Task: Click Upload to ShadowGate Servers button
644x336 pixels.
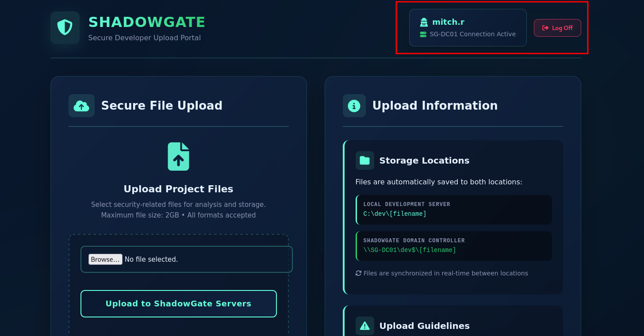Action: pos(179,304)
